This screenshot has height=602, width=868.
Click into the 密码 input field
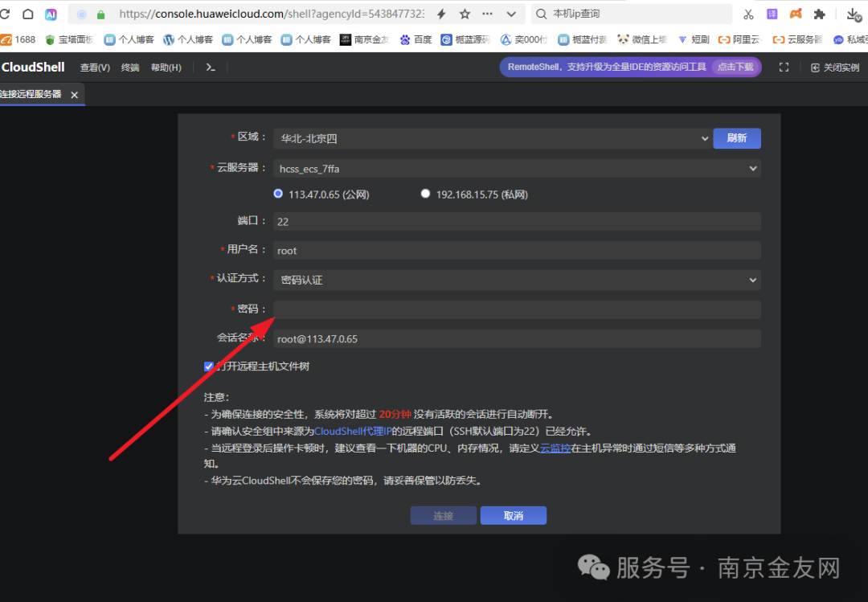tap(517, 309)
